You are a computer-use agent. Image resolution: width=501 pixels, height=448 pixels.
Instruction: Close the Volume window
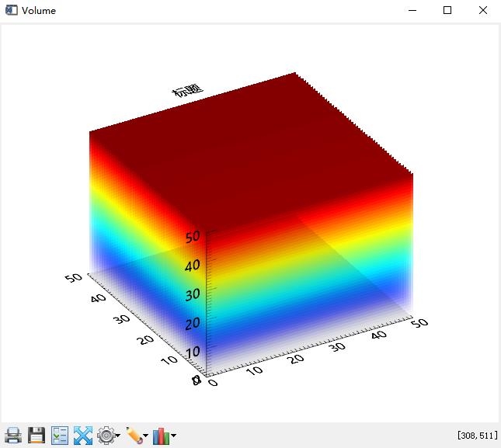(483, 11)
